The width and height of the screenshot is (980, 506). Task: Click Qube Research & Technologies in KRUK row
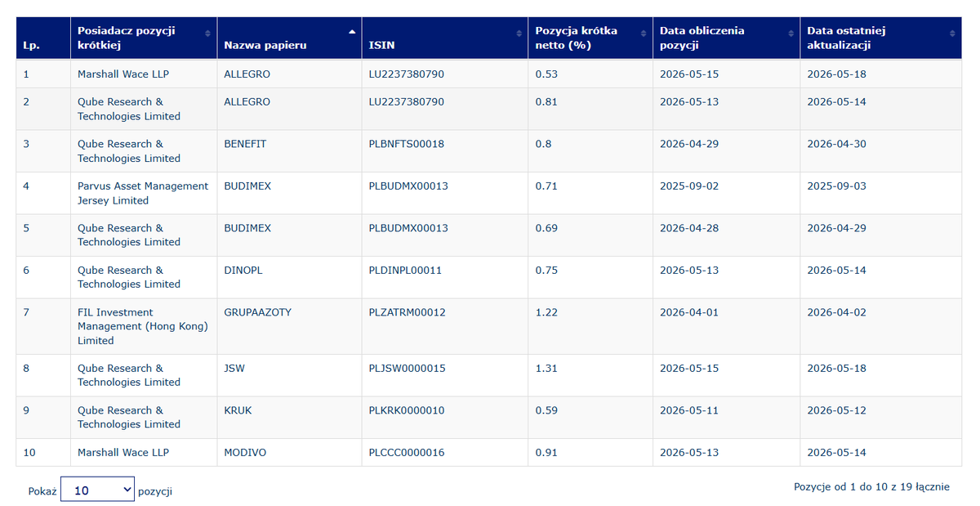129,417
